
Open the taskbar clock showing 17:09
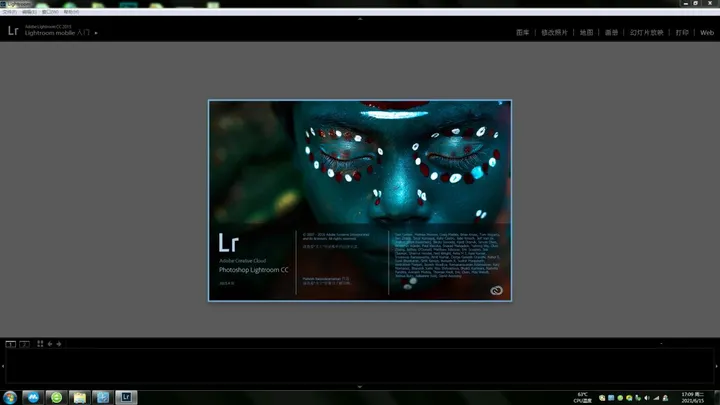(692, 398)
